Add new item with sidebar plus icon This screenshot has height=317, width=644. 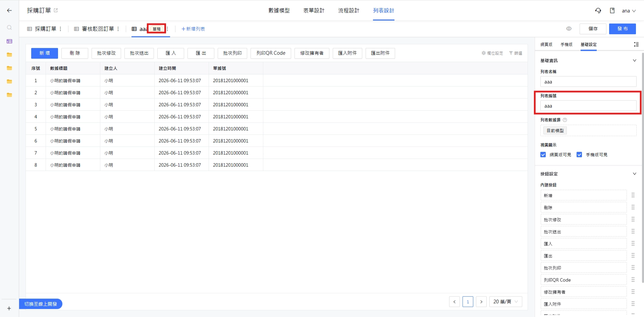point(9,308)
